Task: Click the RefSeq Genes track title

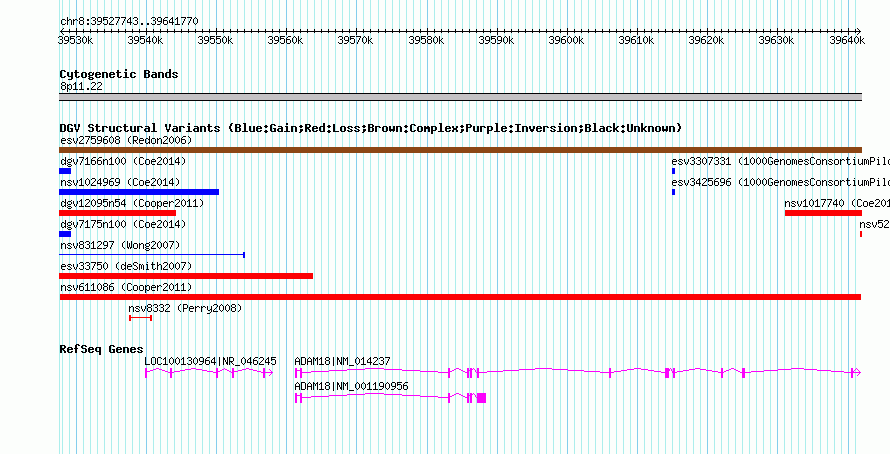Action: (x=101, y=349)
